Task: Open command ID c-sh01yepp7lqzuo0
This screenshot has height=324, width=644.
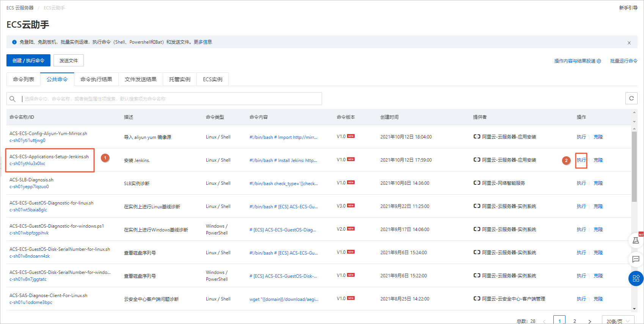Action: tap(29, 187)
